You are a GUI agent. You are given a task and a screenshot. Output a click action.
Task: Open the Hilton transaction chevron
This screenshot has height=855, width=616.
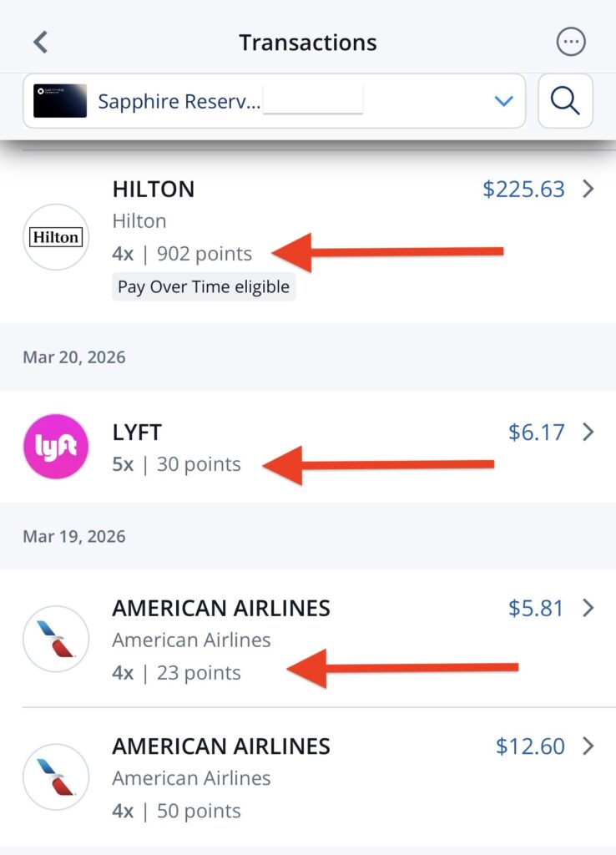click(x=588, y=190)
